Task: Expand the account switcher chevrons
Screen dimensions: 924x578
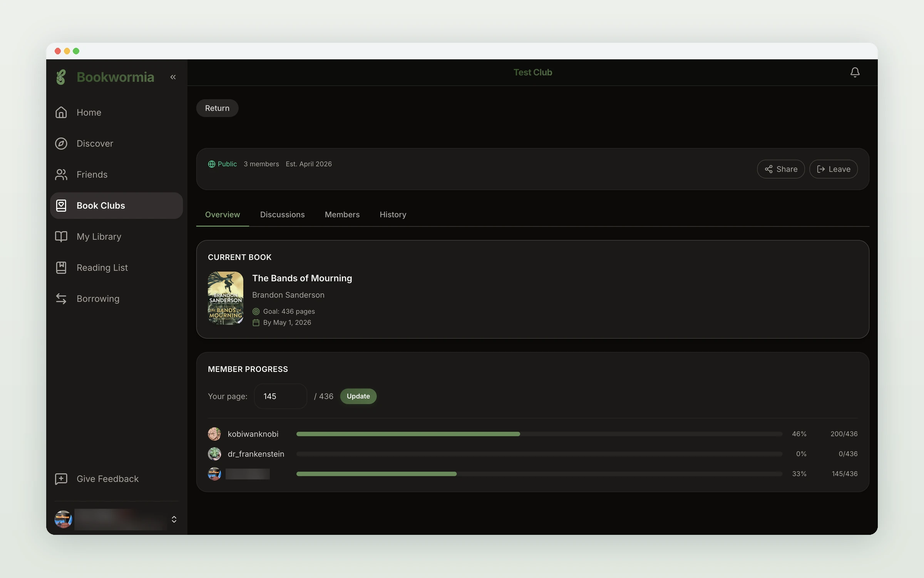Action: [174, 519]
